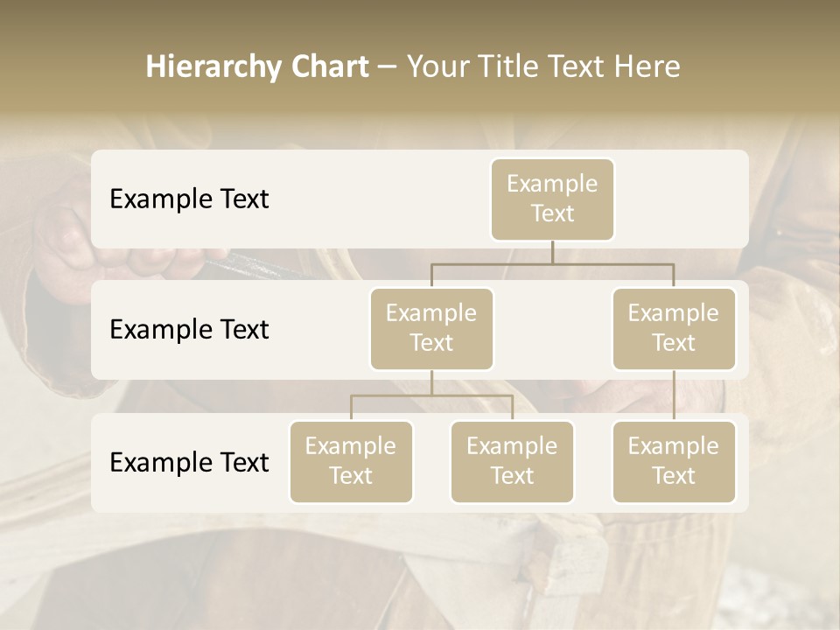Select the leftmost bottom-row Example Text box
This screenshot has height=630, width=840.
tap(351, 462)
